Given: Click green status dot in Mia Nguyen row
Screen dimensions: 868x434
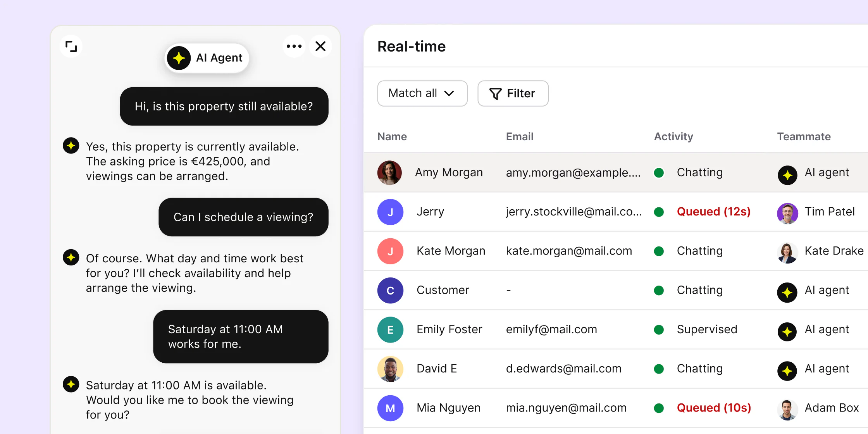Looking at the screenshot, I should point(659,408).
